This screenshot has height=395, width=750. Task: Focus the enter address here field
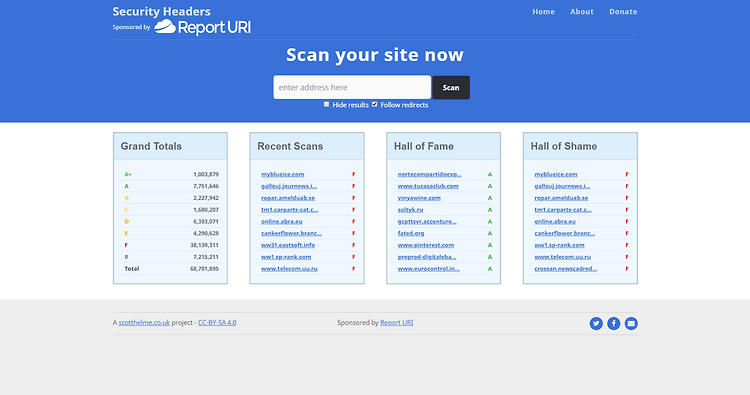352,88
